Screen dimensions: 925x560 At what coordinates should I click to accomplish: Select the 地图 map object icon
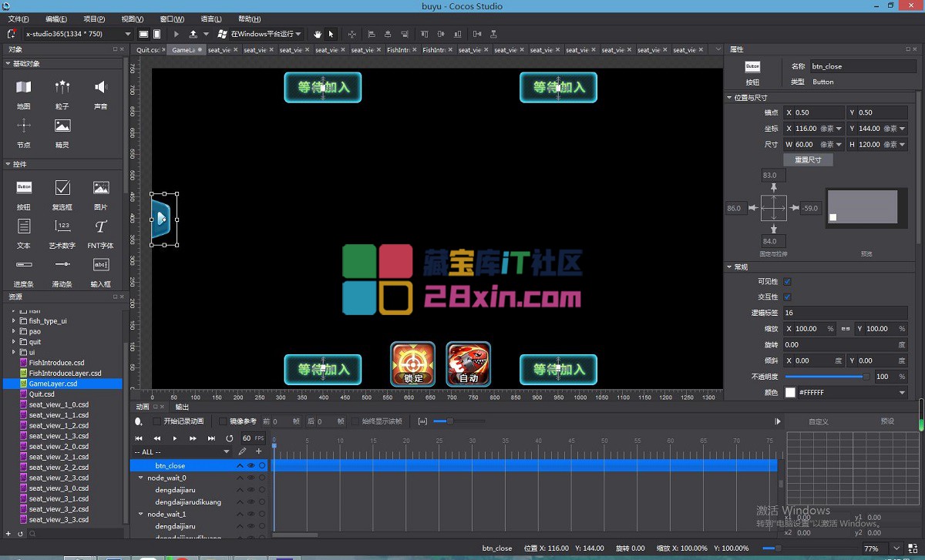(x=24, y=87)
